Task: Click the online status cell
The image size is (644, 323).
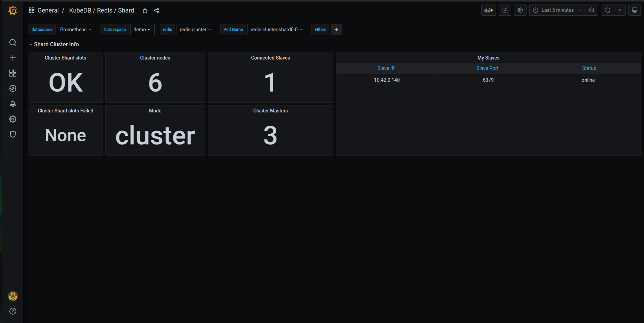Action: tap(588, 80)
